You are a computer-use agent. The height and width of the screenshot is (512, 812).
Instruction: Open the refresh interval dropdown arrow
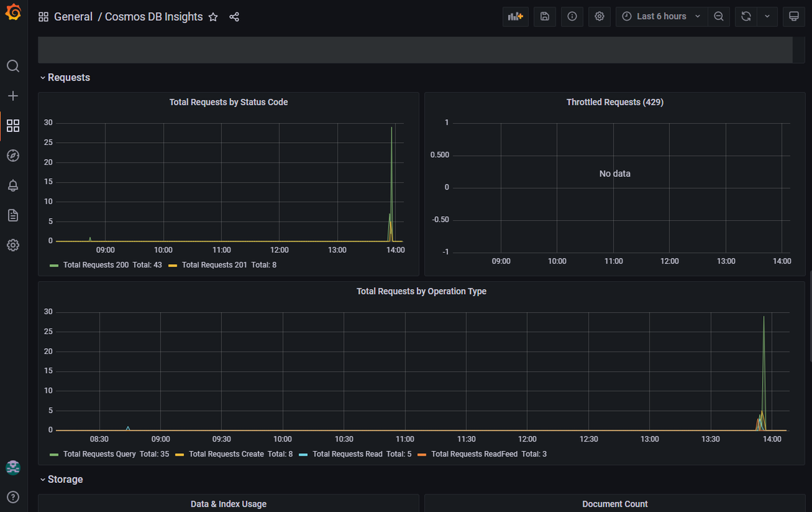tap(767, 17)
